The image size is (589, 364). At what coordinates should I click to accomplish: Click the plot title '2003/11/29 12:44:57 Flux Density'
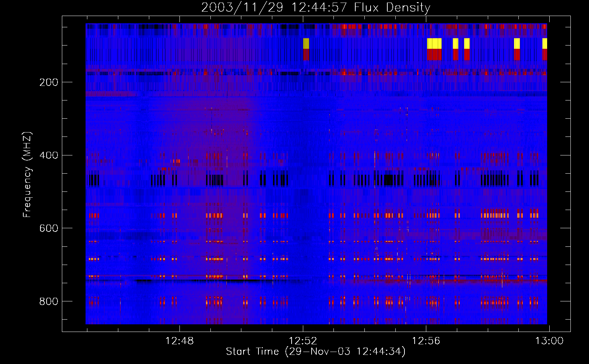tap(316, 8)
